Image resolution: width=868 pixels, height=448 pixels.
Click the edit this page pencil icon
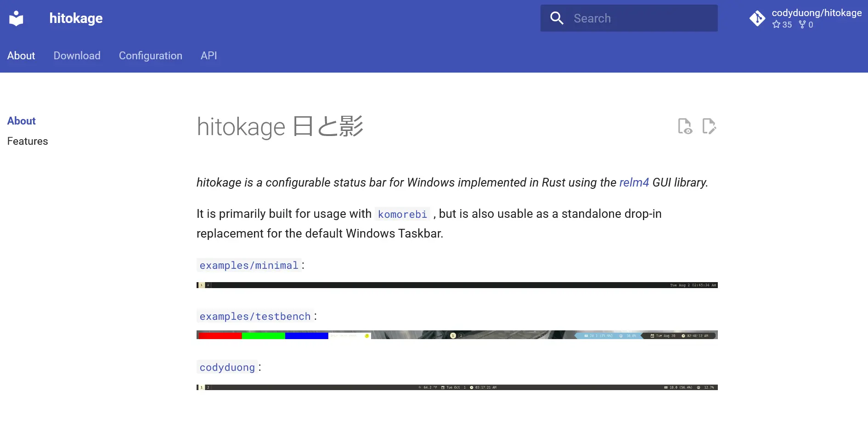click(x=710, y=126)
